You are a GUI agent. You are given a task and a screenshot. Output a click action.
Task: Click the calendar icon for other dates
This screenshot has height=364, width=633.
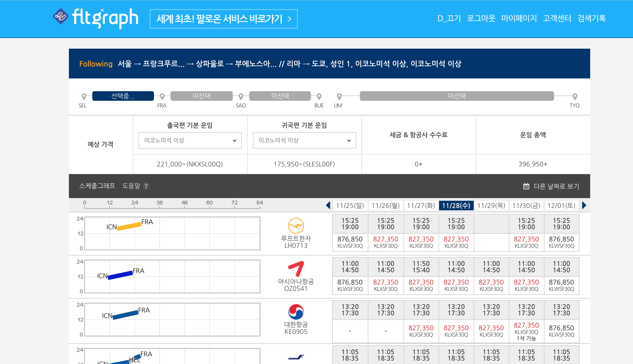coord(526,186)
